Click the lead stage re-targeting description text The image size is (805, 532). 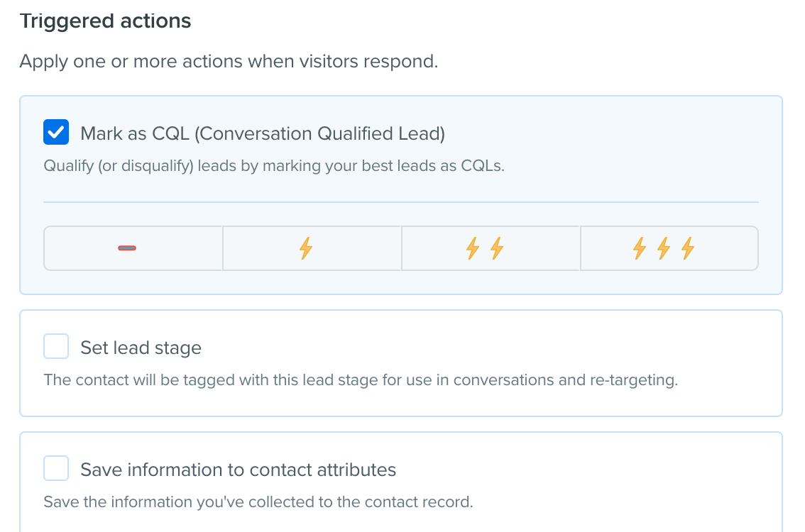tap(361, 380)
